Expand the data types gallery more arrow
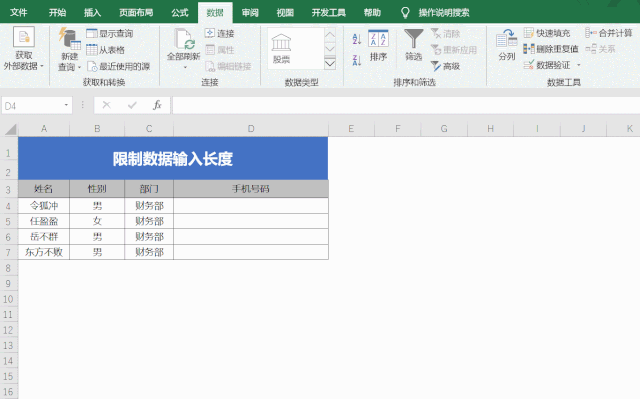Screen dimensions: 640x399 point(330,63)
